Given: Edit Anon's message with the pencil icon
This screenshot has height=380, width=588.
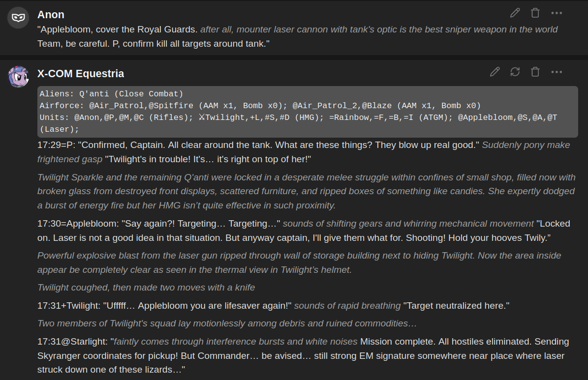Looking at the screenshot, I should pos(515,13).
